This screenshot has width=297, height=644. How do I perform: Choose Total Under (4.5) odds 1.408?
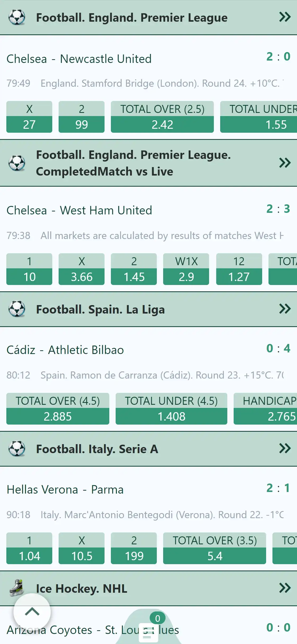(x=171, y=409)
